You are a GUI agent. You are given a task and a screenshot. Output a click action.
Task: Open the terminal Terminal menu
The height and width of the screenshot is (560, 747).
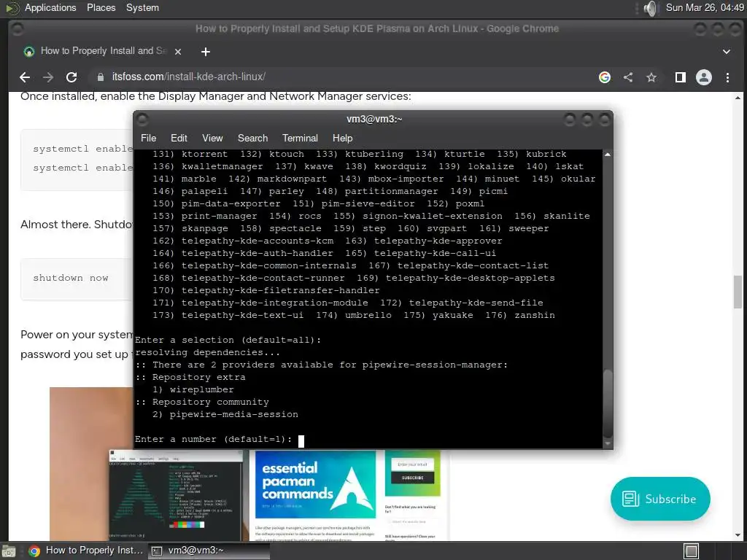[x=300, y=138]
